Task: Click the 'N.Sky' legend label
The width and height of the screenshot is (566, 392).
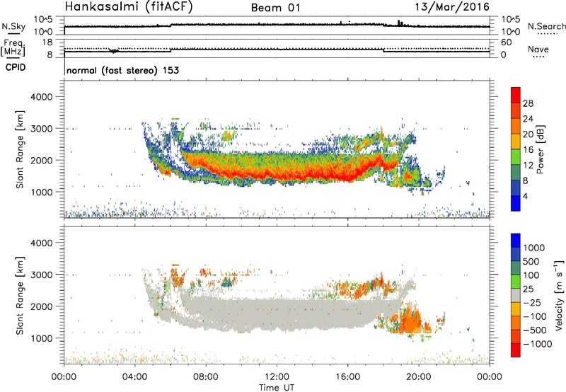Action: (x=13, y=26)
